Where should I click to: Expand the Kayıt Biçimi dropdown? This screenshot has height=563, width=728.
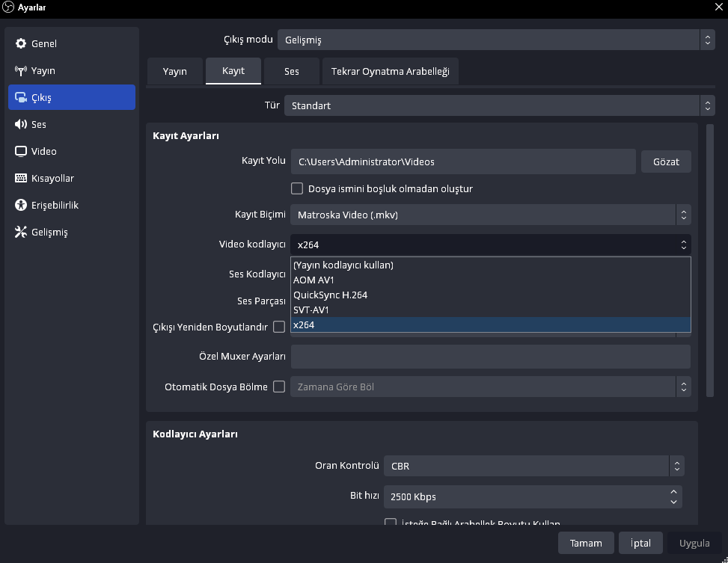coord(490,215)
